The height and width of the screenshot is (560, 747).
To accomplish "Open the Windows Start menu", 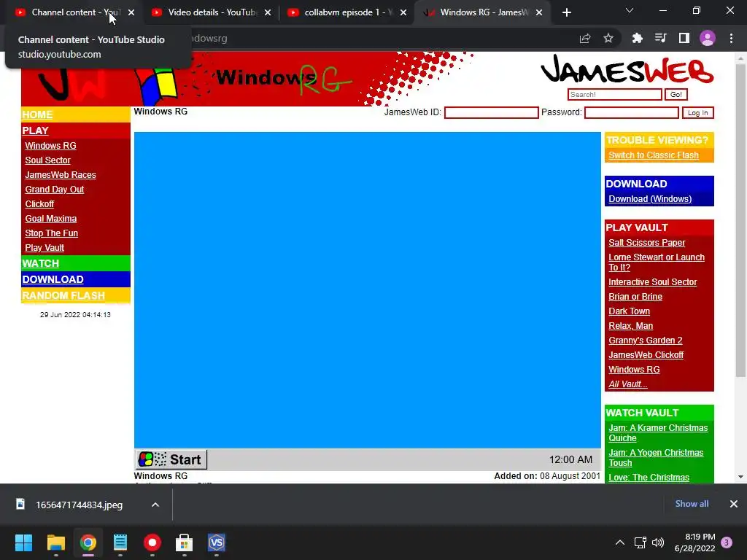I will [23, 542].
